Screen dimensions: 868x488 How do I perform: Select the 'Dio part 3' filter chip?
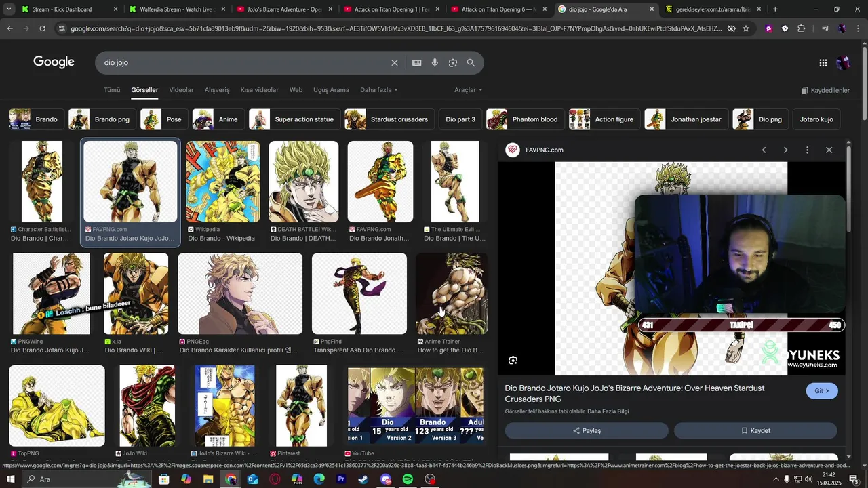(460, 119)
